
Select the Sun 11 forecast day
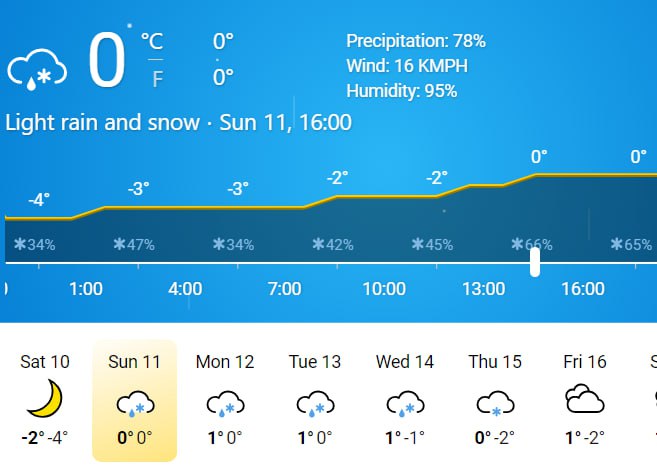pos(135,400)
